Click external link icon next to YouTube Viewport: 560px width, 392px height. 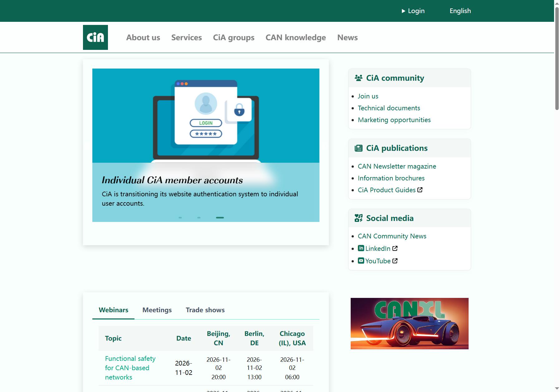point(395,261)
